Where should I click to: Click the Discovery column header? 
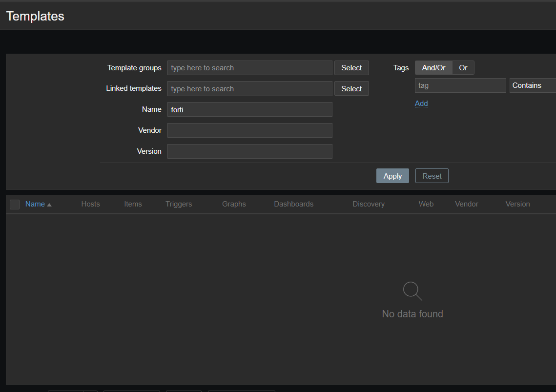point(369,204)
